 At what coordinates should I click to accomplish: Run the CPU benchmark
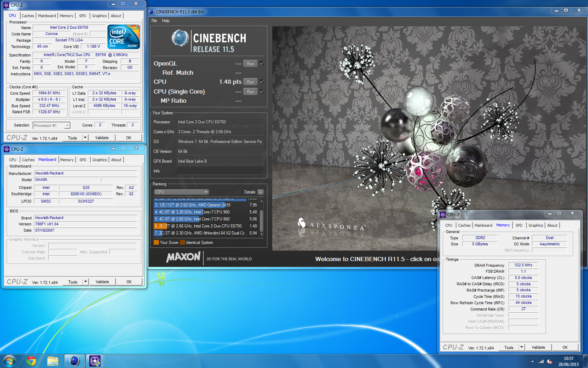tap(250, 82)
